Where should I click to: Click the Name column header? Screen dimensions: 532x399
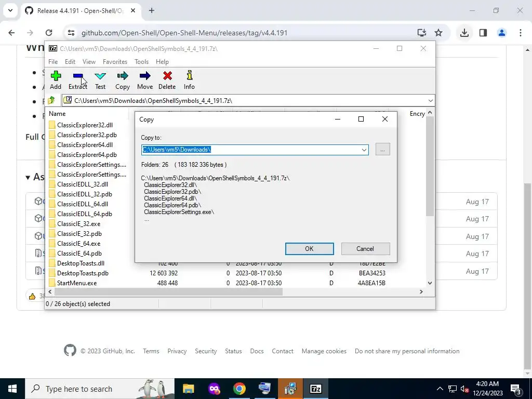pyautogui.click(x=87, y=114)
